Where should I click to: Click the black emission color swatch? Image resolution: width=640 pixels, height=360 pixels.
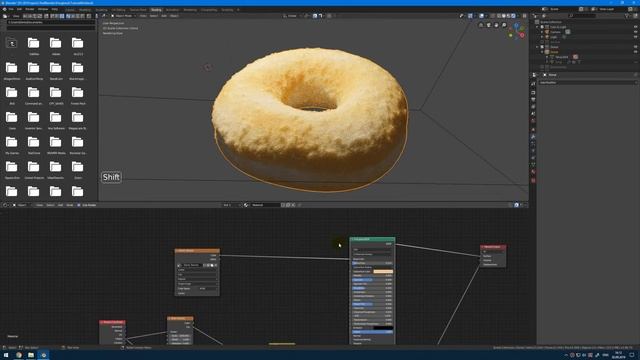pos(383,328)
